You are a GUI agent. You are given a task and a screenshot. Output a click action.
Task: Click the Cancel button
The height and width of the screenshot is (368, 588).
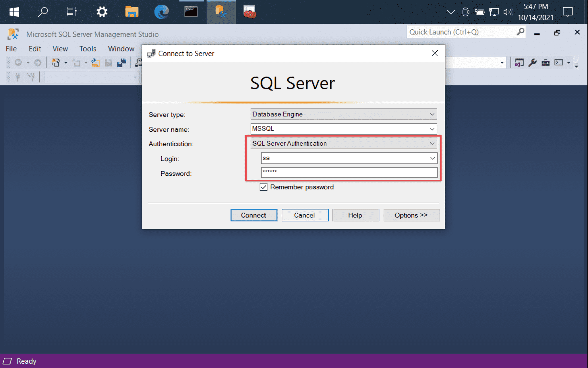point(305,214)
